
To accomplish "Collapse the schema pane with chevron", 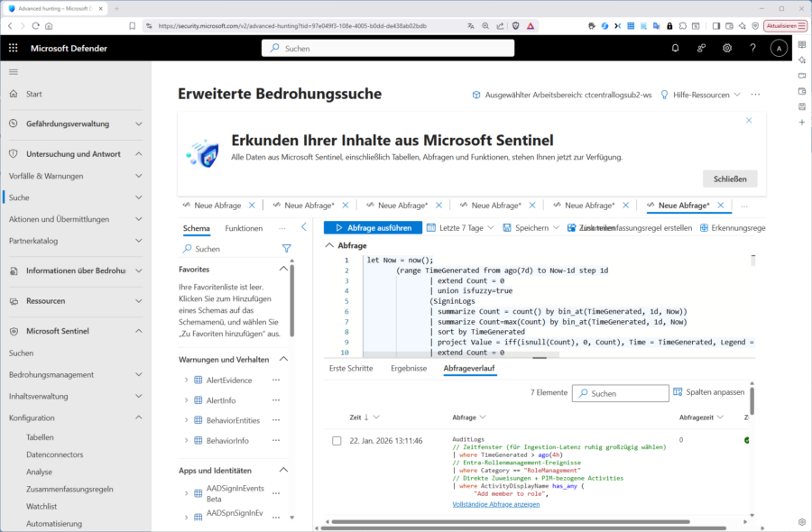I will 304,227.
